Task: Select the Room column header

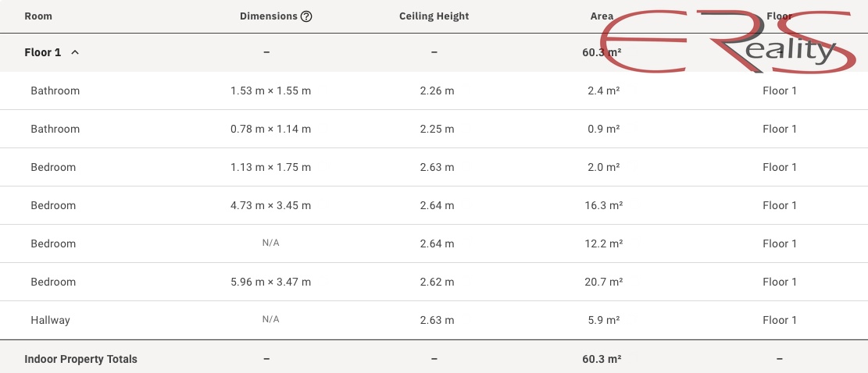Action: pos(38,16)
